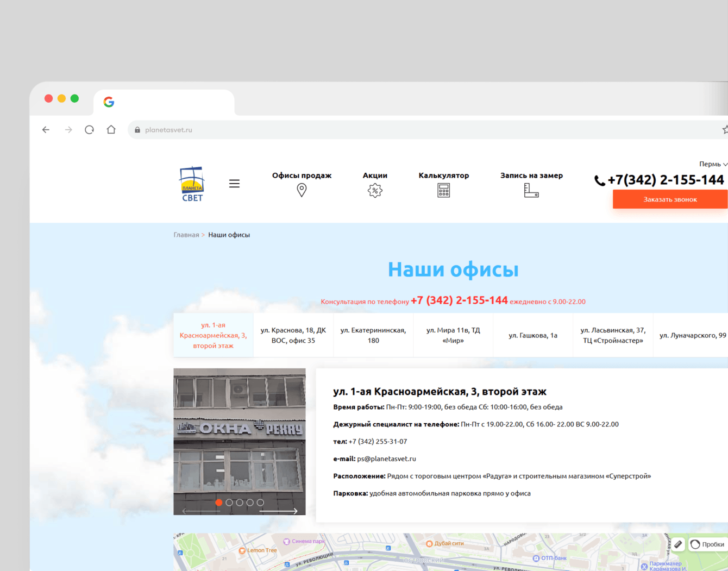This screenshot has width=728, height=571.
Task: Expand the Пермь city dropdown
Action: point(713,164)
